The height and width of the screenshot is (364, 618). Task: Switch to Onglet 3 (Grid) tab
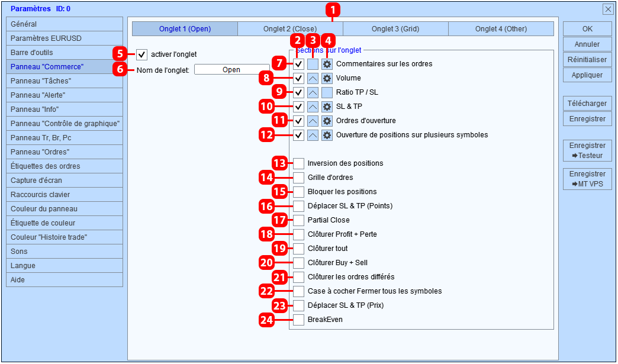pos(395,29)
